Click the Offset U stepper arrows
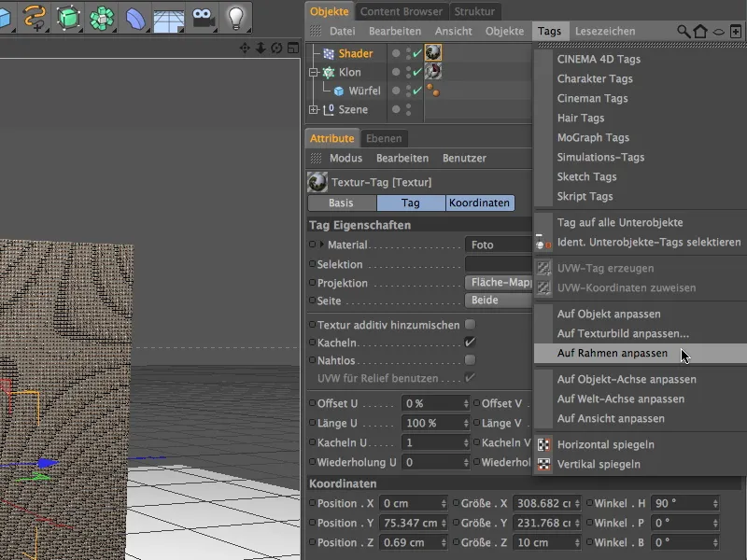This screenshot has height=560, width=747. click(x=466, y=403)
